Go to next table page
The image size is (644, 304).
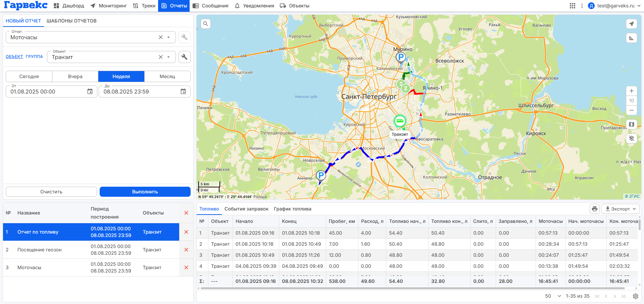(615, 296)
